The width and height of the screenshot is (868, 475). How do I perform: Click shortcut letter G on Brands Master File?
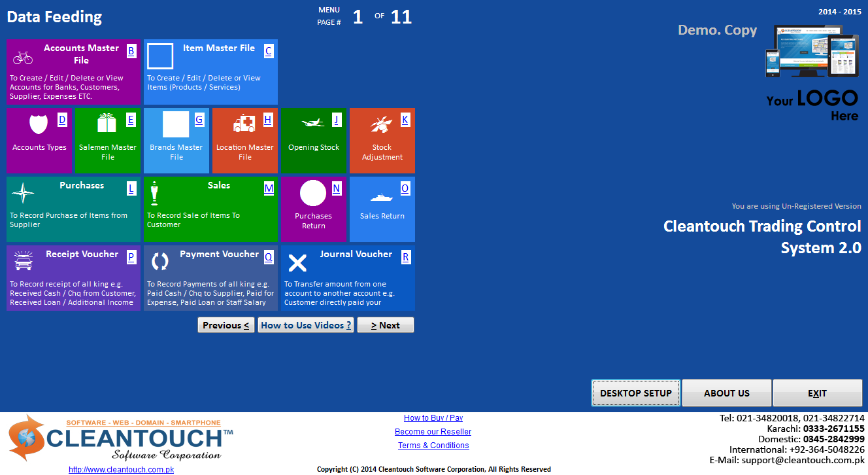click(199, 120)
